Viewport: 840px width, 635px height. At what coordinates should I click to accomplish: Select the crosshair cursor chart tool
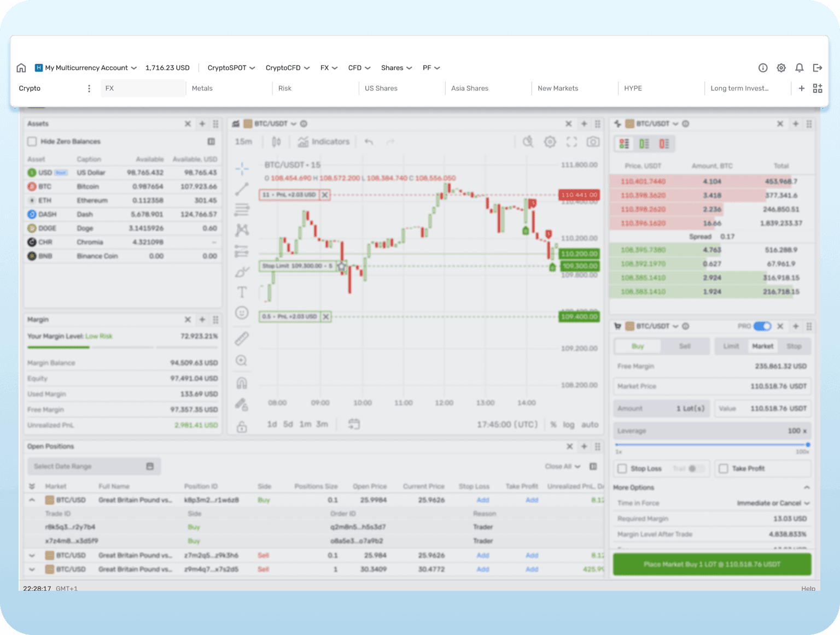(242, 168)
